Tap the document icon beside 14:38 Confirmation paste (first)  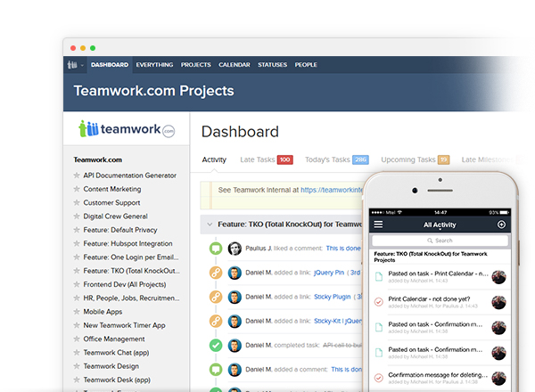click(379, 327)
